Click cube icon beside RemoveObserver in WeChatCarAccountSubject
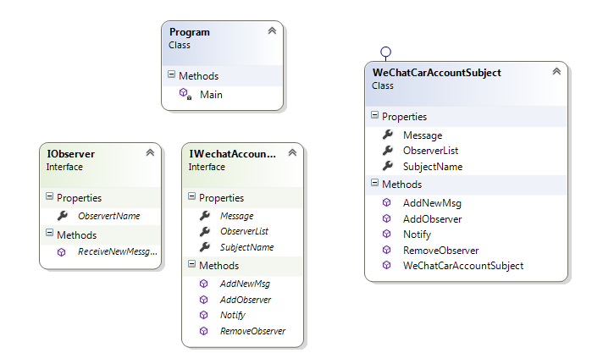The width and height of the screenshot is (603, 364). click(x=386, y=251)
